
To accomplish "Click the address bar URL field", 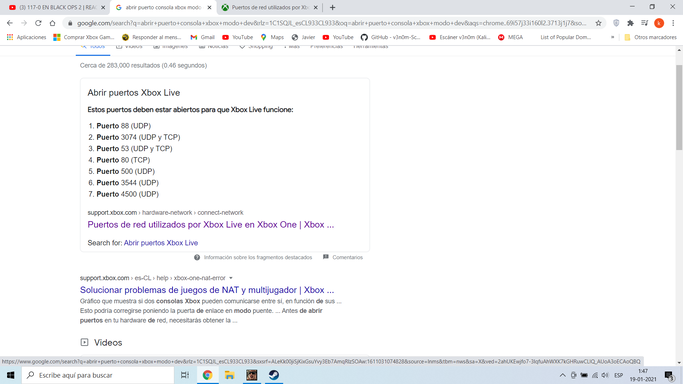I will 332,23.
